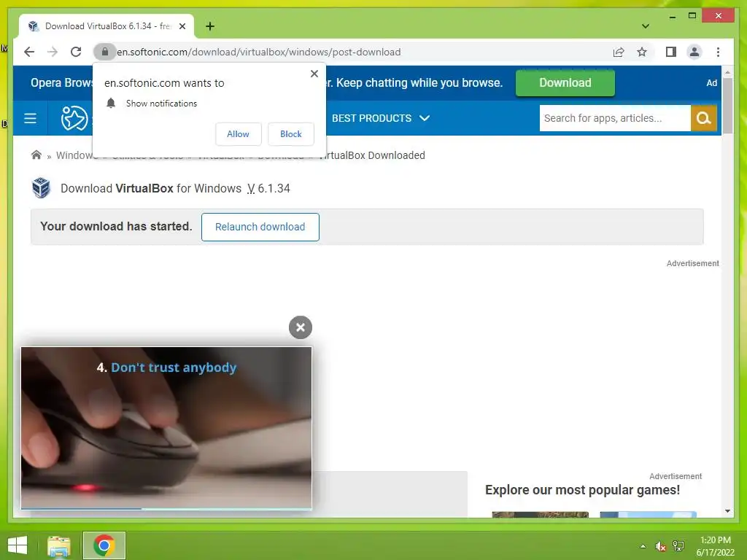The width and height of the screenshot is (747, 560).
Task: Open the Softonic hamburger menu
Action: 30,118
